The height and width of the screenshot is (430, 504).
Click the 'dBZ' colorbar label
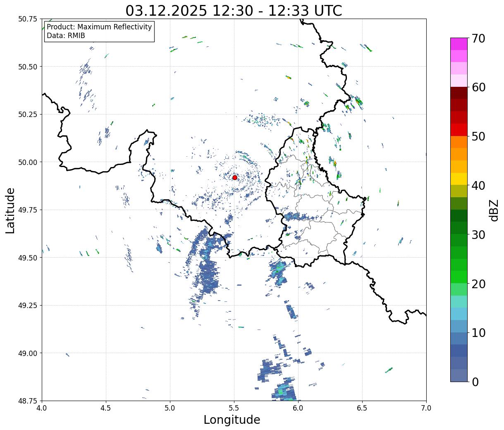point(494,210)
